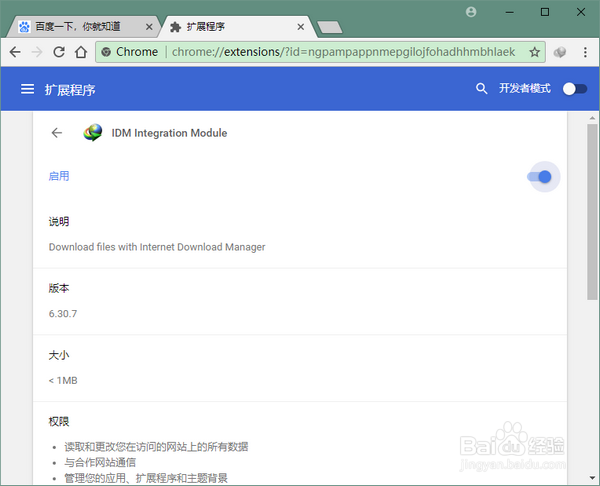The height and width of the screenshot is (486, 600).
Task: Click the 'IDM Integration Module' title text
Action: 169,133
